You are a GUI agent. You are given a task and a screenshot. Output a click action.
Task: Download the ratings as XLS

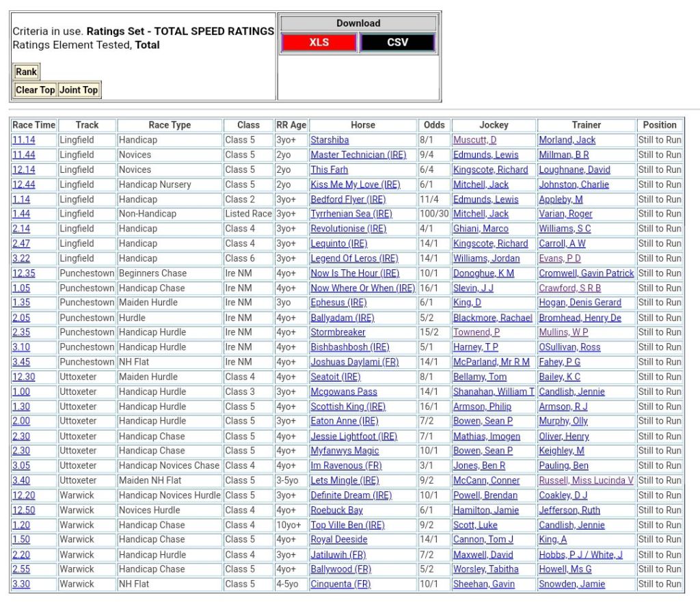(x=319, y=42)
